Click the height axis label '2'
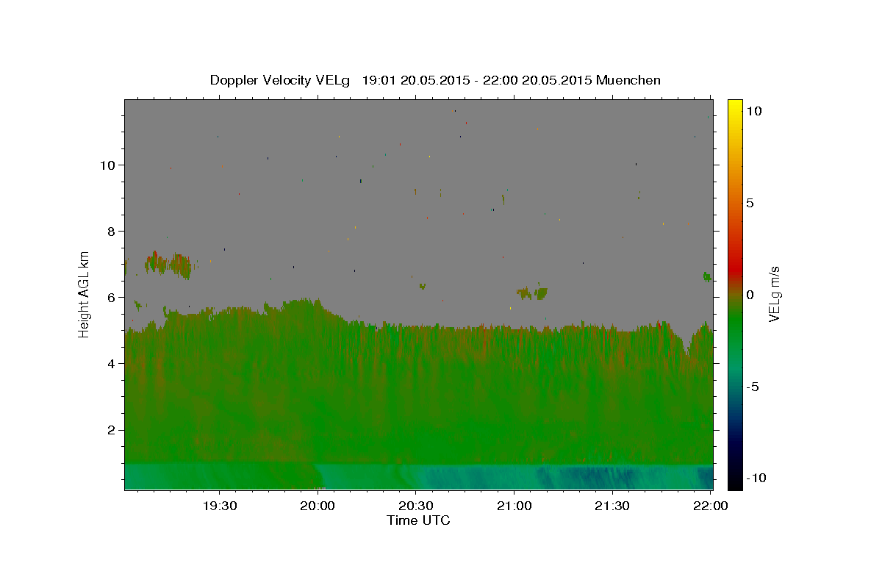Viewport: 882px width, 588px height. point(112,429)
